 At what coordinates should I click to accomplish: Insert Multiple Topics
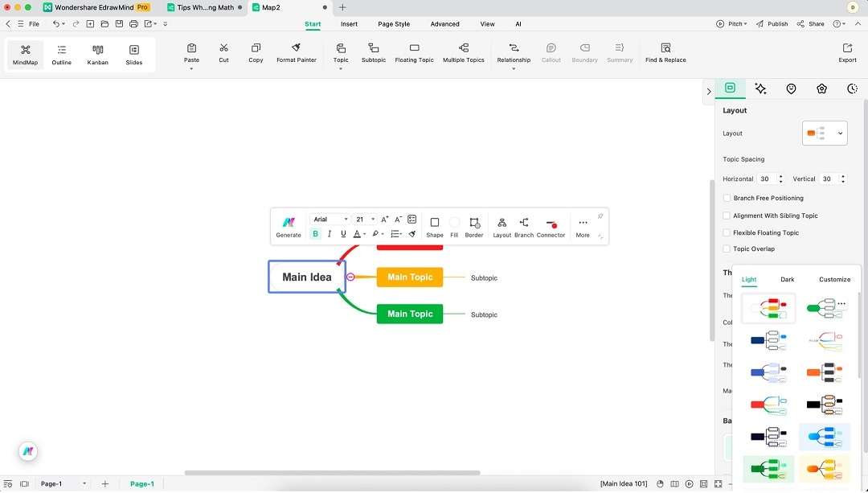(x=464, y=53)
